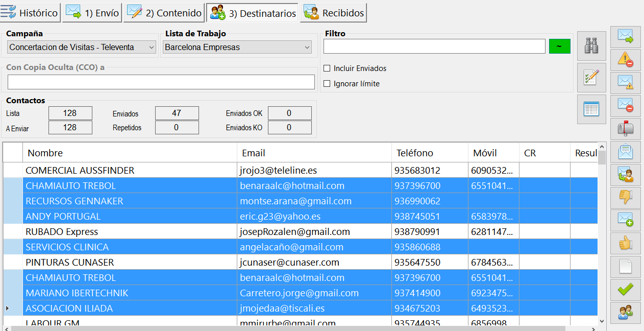The height and width of the screenshot is (331, 644).
Task: Click the green checkmark icon button
Action: [626, 289]
